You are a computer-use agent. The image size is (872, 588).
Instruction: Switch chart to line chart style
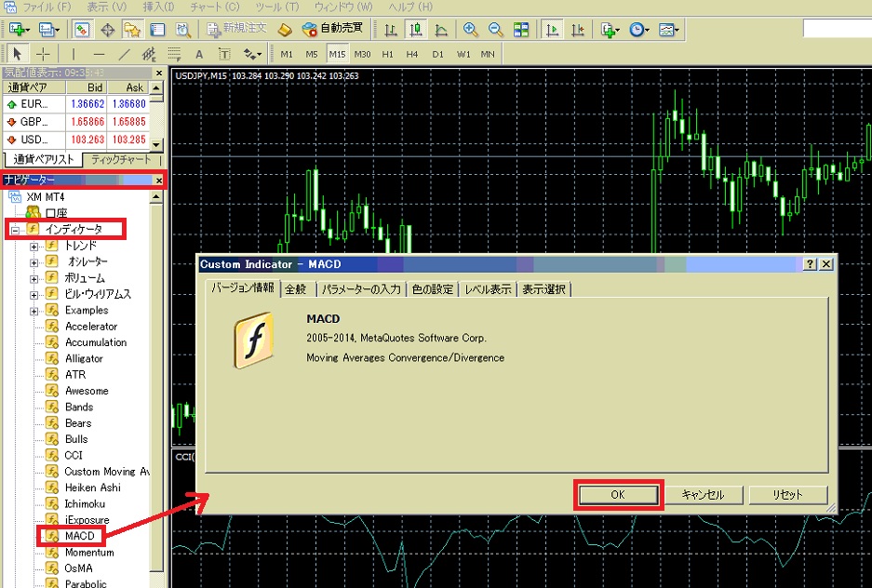tap(441, 30)
